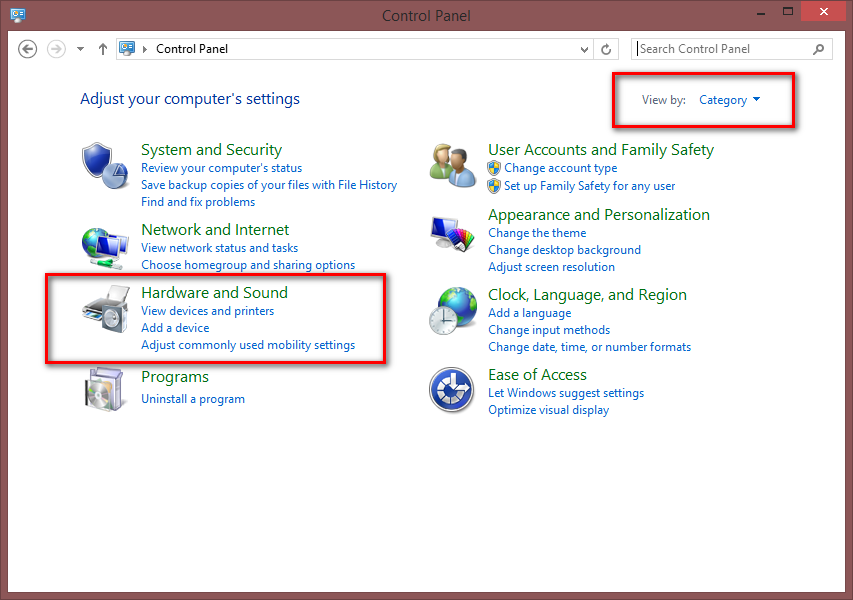This screenshot has height=600, width=853.
Task: Click the Hardware and Sound printer icon
Action: point(106,308)
